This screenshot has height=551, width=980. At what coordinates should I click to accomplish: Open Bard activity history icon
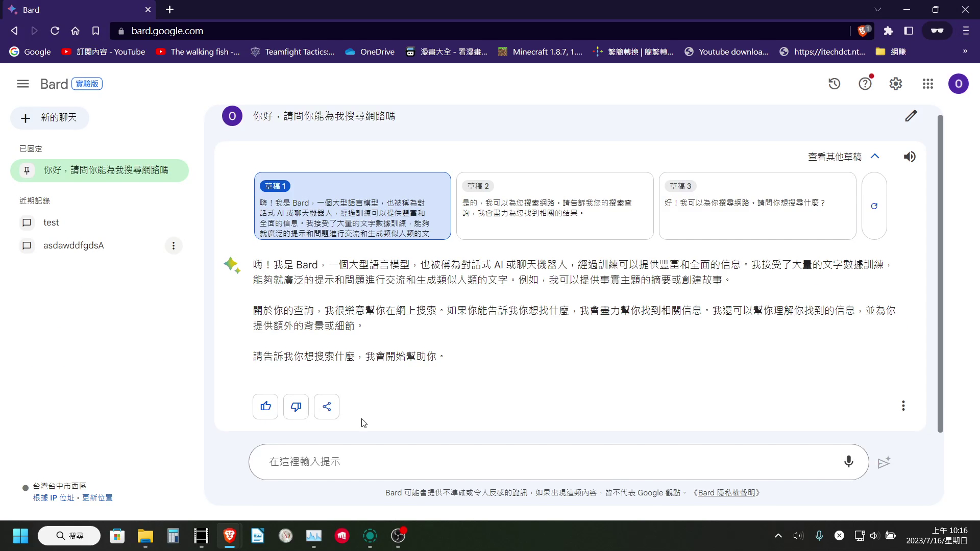tap(834, 84)
